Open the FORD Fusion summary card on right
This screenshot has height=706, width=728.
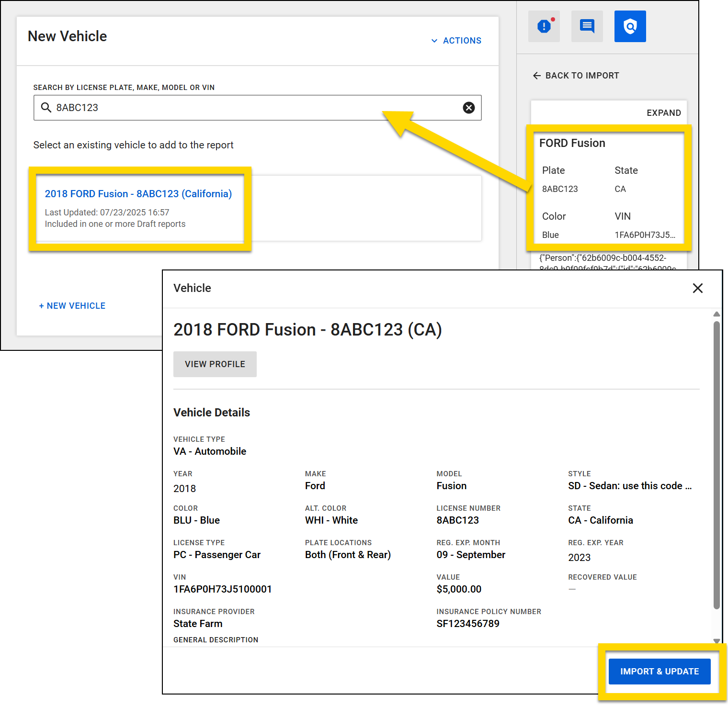[609, 188]
